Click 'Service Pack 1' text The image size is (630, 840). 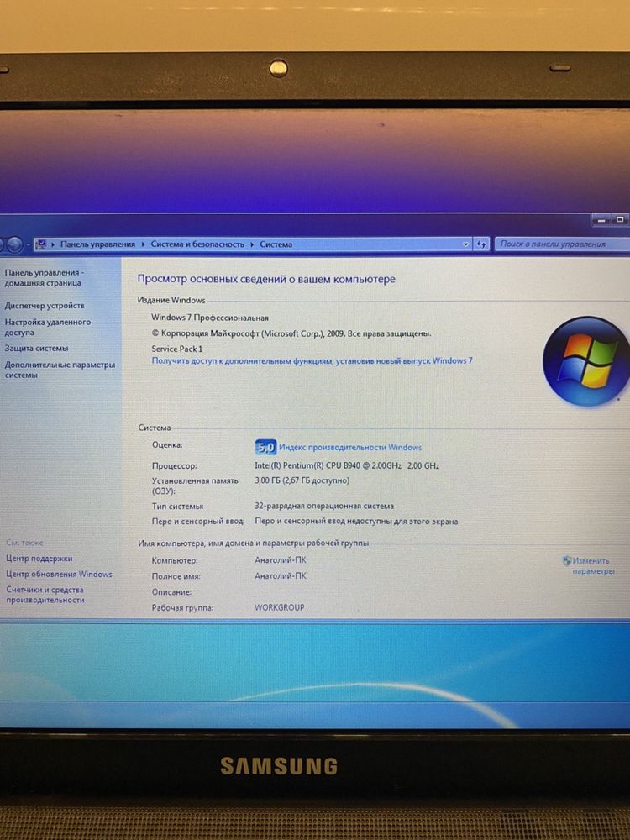(176, 349)
